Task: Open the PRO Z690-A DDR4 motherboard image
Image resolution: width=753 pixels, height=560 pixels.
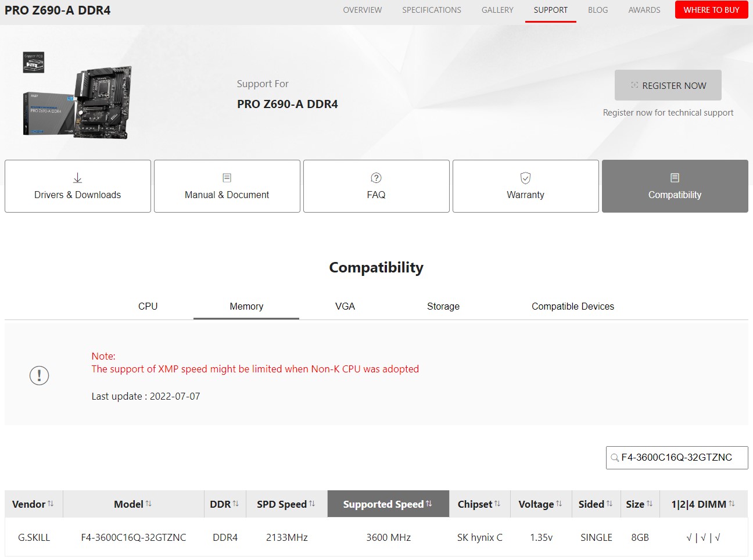Action: point(77,103)
